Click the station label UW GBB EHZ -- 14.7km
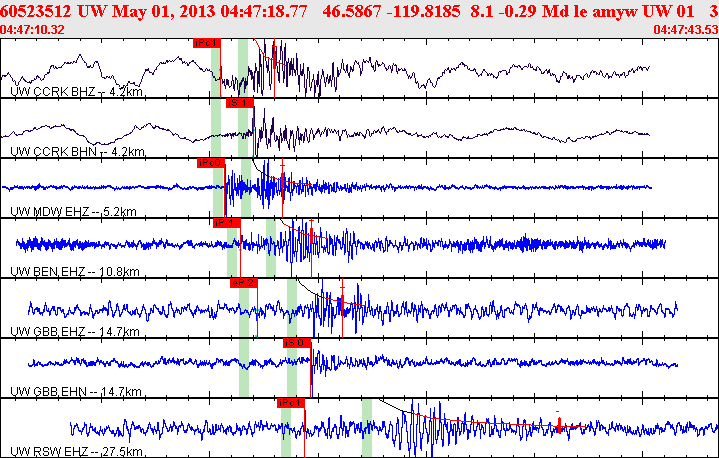The height and width of the screenshot is (458, 719). coord(75,332)
